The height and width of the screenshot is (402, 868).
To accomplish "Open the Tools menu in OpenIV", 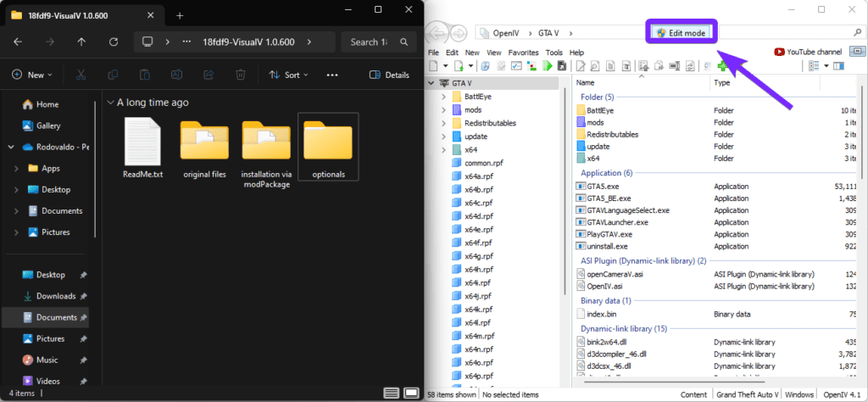I will [x=554, y=53].
